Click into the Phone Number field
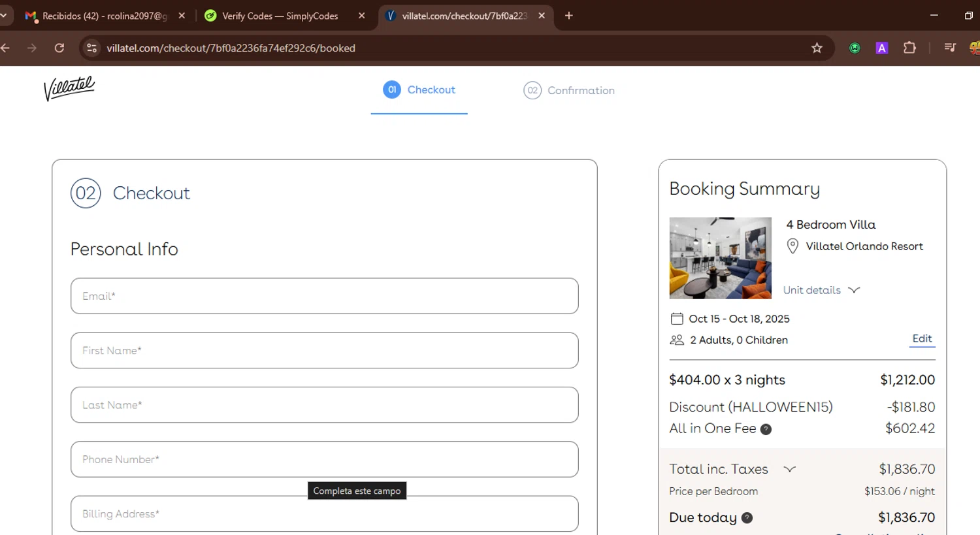The width and height of the screenshot is (980, 535). coord(325,459)
